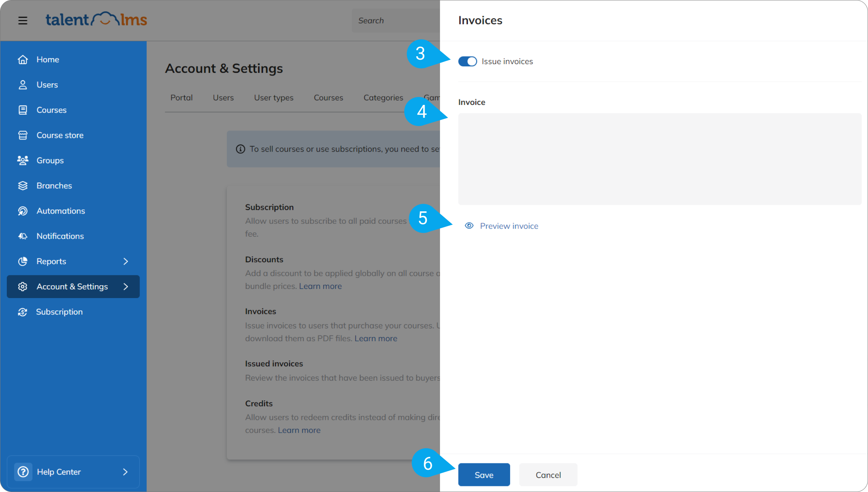
Task: Click the info icon in the banner
Action: [x=241, y=149]
